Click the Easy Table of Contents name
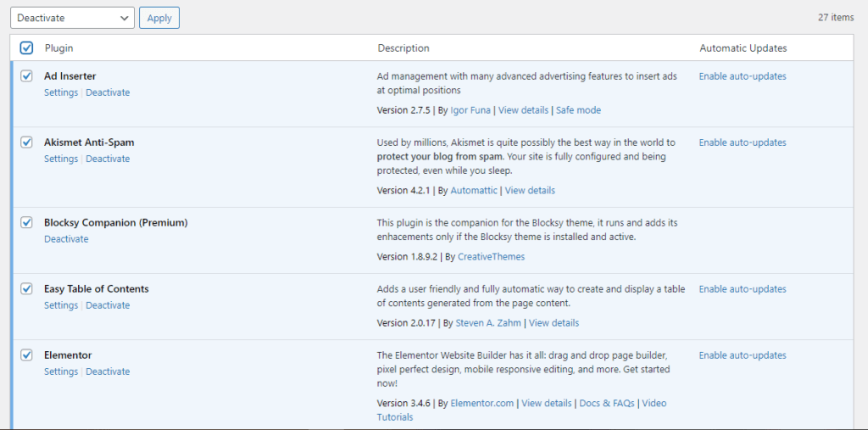 pos(97,288)
